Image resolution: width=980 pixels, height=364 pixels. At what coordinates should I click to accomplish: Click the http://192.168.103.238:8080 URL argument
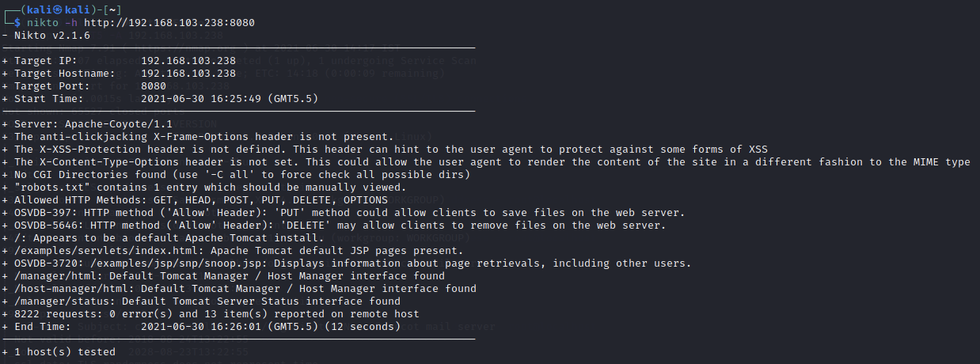pyautogui.click(x=169, y=23)
